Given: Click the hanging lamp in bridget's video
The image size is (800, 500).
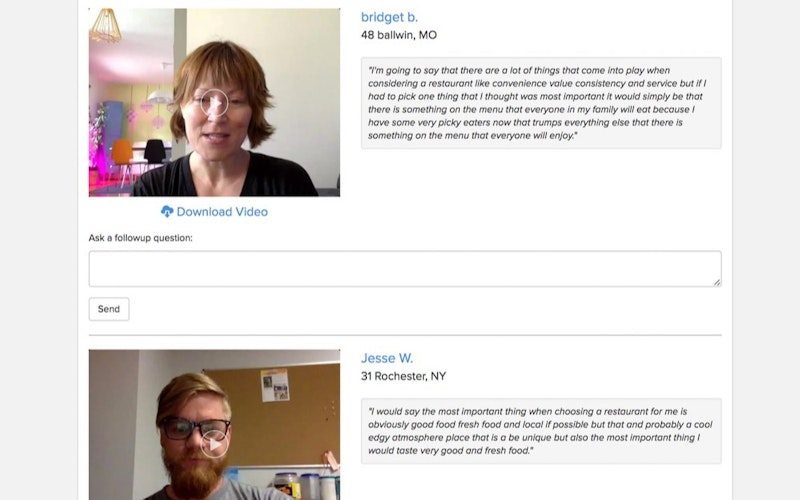Looking at the screenshot, I should [x=106, y=26].
